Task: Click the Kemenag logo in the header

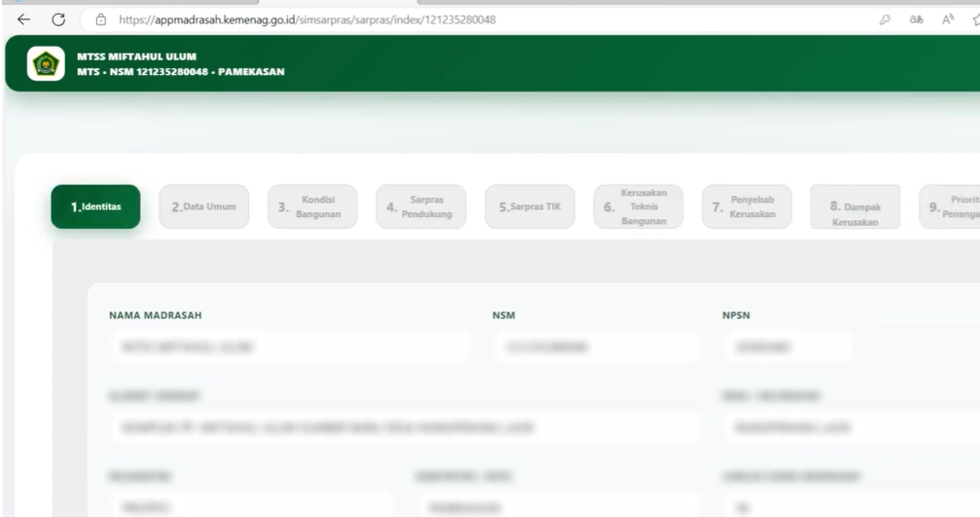Action: tap(46, 63)
